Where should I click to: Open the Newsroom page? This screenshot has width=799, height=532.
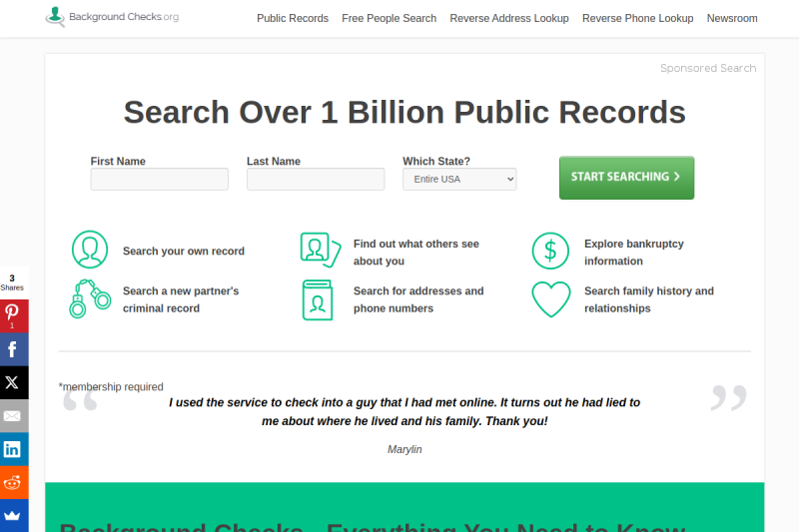coord(732,18)
